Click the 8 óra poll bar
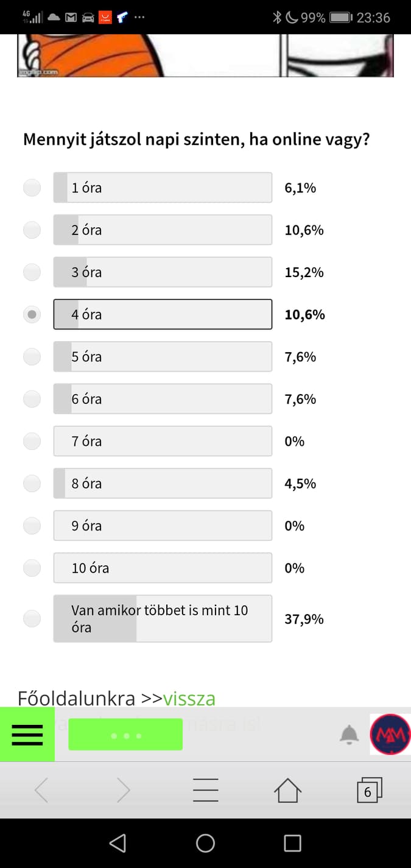 163,484
